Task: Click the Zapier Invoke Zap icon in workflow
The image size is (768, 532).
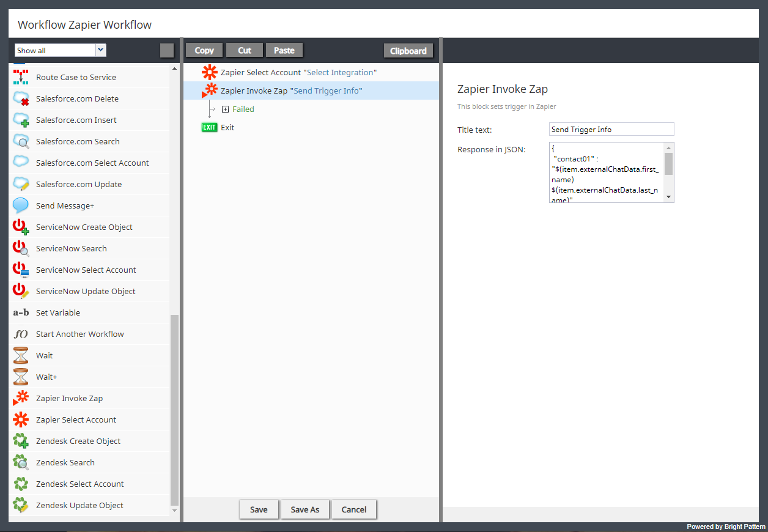Action: [x=210, y=91]
